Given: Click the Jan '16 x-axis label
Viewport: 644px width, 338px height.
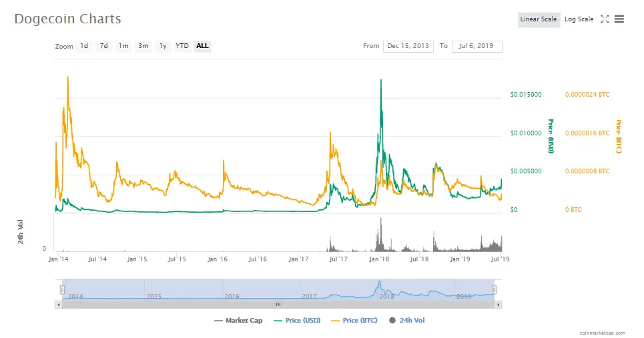Looking at the screenshot, I should pos(218,259).
